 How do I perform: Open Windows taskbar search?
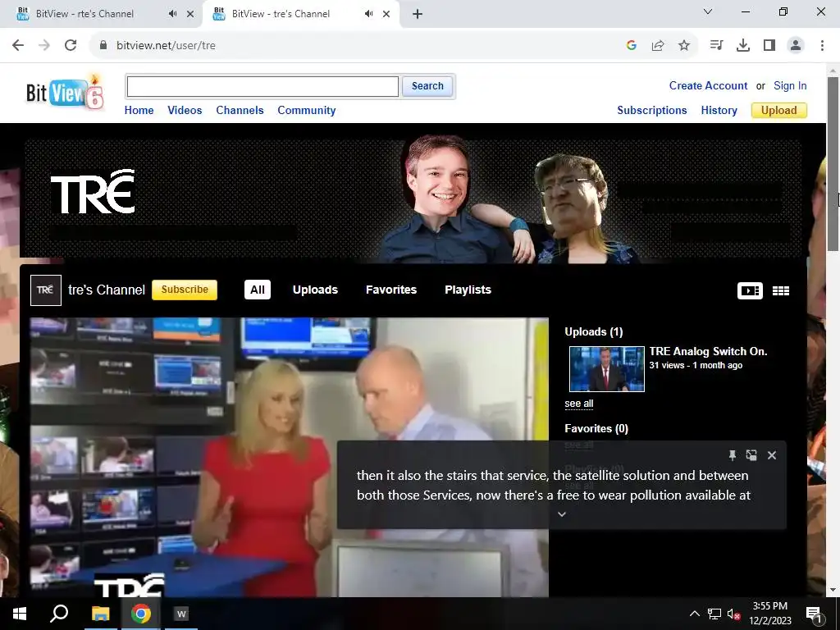click(x=59, y=614)
